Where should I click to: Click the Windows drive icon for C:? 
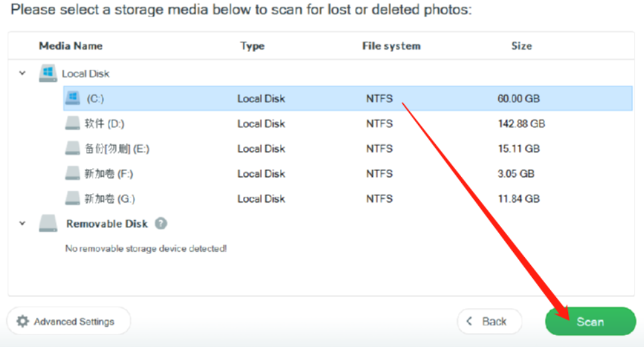(73, 98)
